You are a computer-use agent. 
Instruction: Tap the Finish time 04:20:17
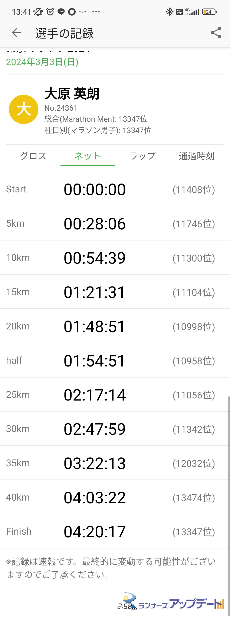[x=95, y=532]
